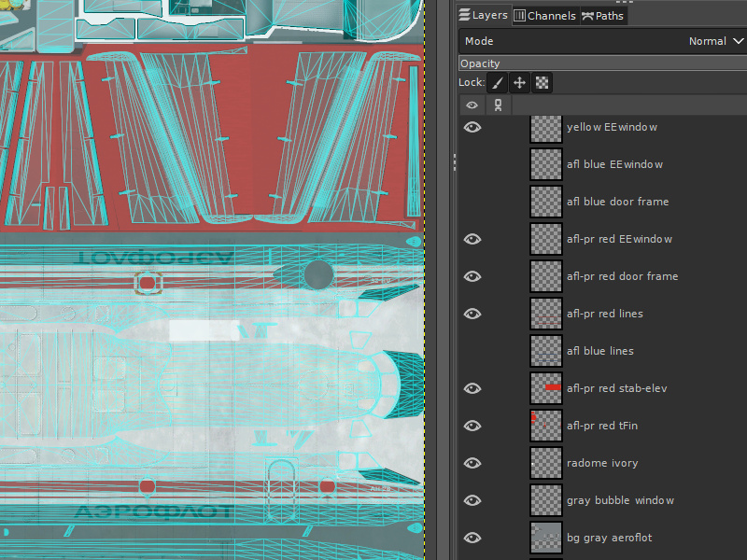This screenshot has height=560, width=747.
Task: Click the Opacity slider
Action: click(602, 63)
